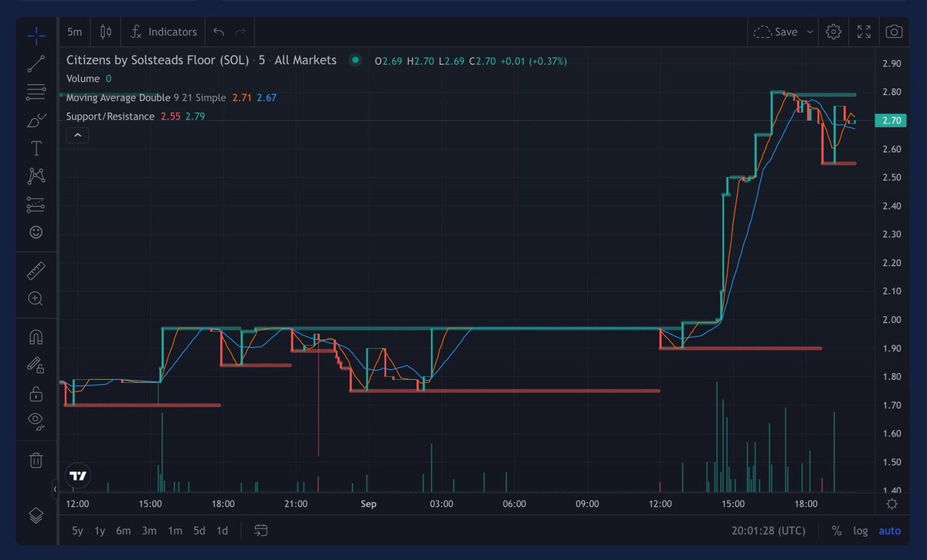Set date range to 6m
The image size is (927, 560).
point(124,531)
